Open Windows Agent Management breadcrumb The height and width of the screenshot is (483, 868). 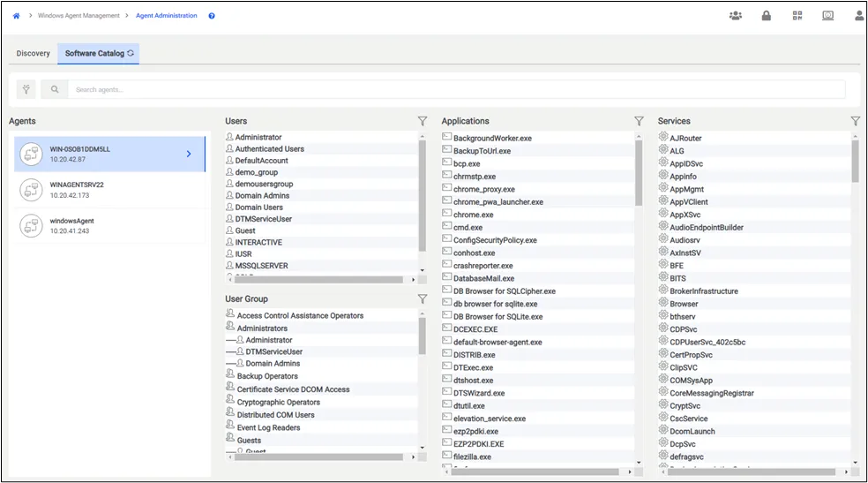[79, 16]
